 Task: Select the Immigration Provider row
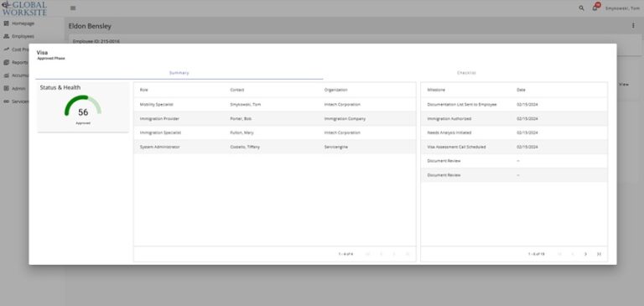pos(275,119)
